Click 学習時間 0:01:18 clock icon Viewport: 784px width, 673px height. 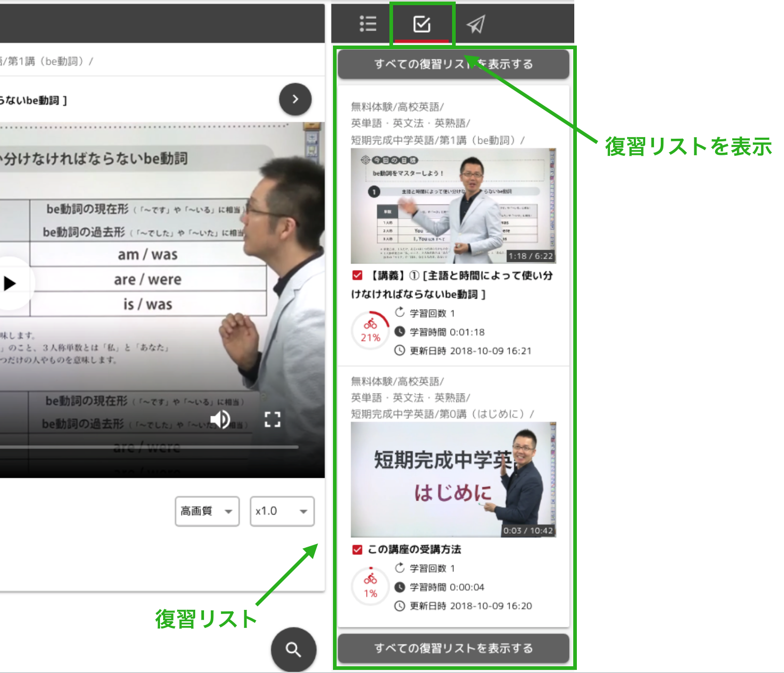tap(400, 332)
